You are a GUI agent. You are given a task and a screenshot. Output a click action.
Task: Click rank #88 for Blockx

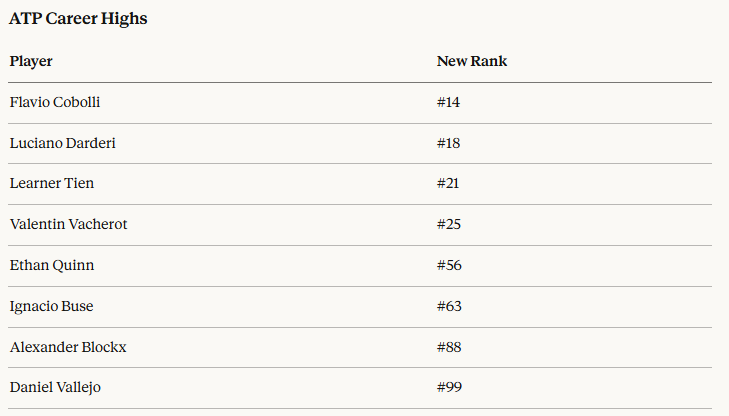[x=449, y=347]
